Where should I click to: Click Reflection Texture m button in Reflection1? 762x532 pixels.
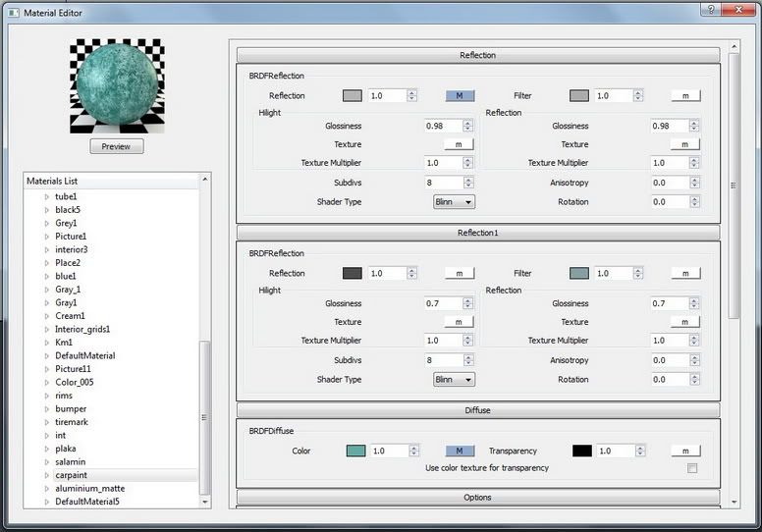tap(685, 322)
